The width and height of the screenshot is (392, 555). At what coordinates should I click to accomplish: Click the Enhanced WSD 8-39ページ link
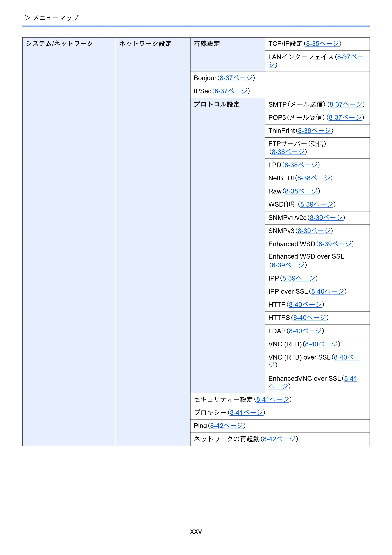coord(335,244)
